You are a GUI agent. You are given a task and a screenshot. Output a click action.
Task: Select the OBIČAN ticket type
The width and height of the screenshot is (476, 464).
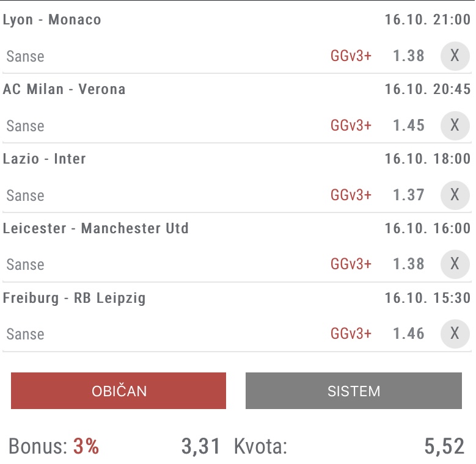click(x=119, y=391)
